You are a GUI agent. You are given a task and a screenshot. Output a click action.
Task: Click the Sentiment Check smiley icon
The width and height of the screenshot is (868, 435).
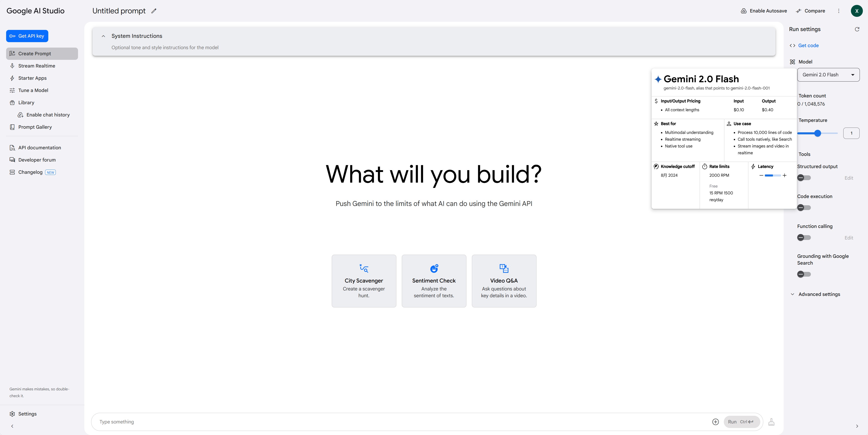coord(434,268)
